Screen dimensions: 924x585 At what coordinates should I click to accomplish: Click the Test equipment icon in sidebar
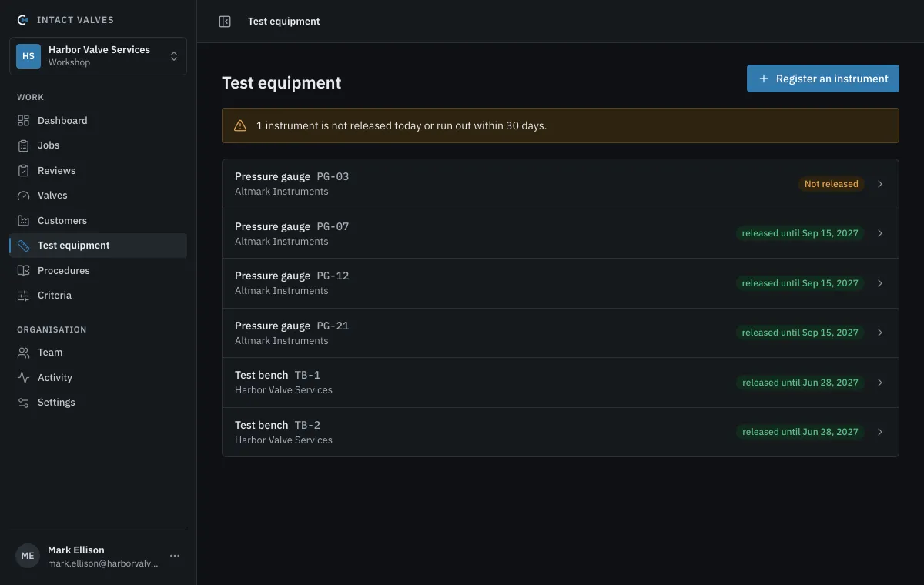click(23, 246)
